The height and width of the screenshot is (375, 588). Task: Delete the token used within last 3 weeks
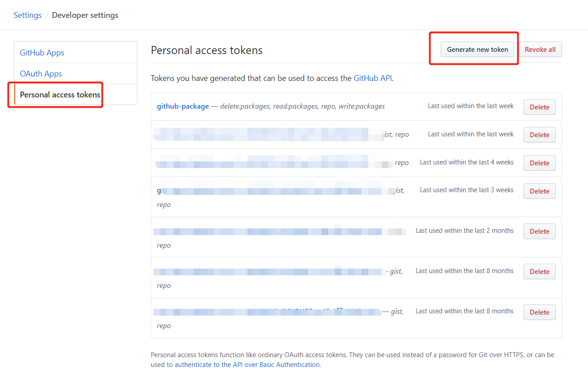pyautogui.click(x=540, y=191)
